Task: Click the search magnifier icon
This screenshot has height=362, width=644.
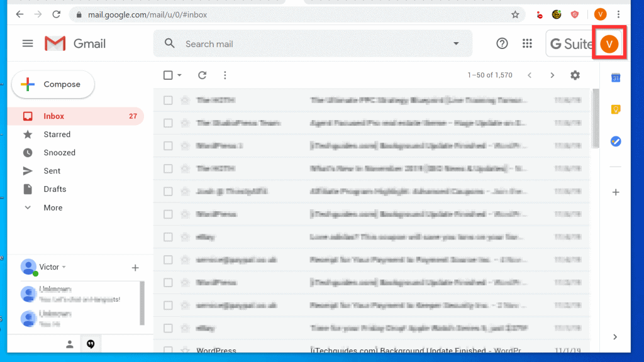Action: [x=169, y=43]
